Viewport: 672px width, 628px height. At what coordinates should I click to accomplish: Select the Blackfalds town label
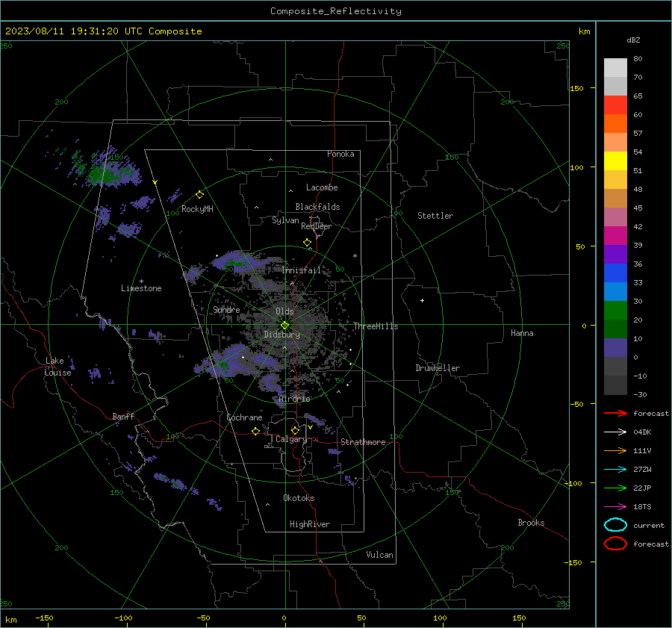point(317,207)
